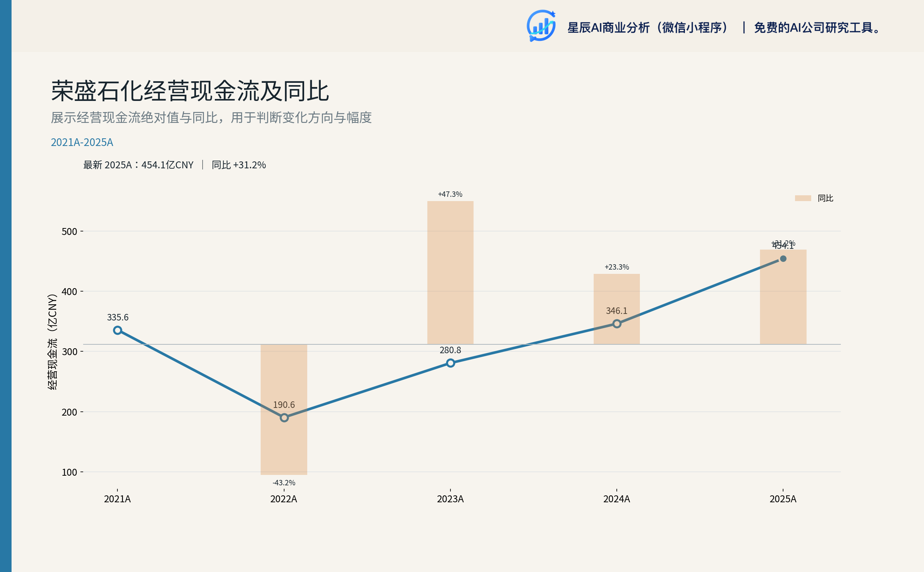Click the chart title 荣盛石化经营现金流及同比
Image resolution: width=924 pixels, height=572 pixels.
tap(190, 91)
